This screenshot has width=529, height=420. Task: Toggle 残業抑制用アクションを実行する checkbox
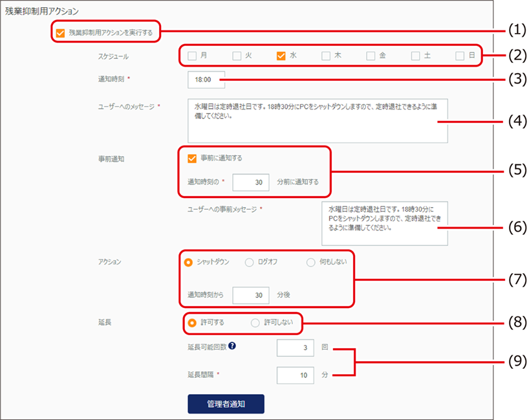(x=60, y=33)
